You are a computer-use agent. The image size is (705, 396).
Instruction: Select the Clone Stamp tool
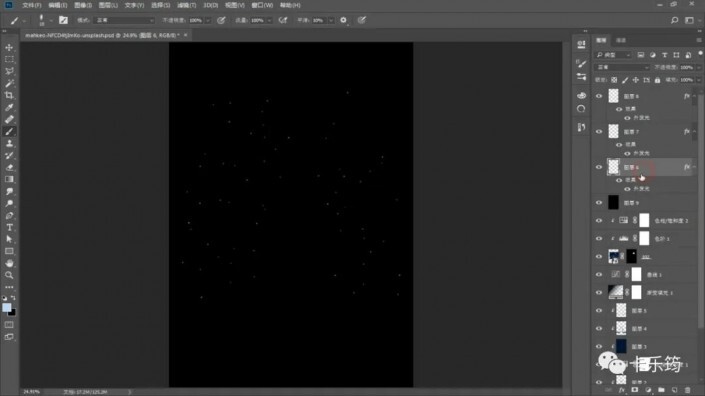pos(9,143)
